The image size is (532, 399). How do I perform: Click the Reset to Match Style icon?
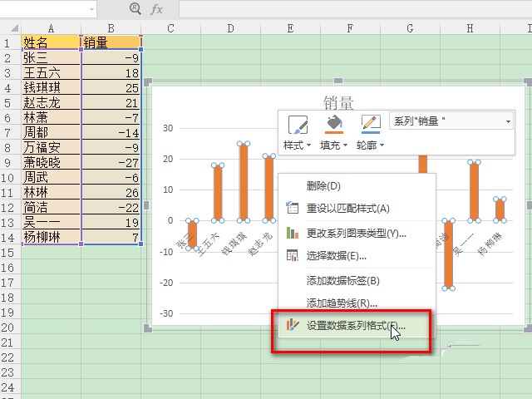[292, 209]
